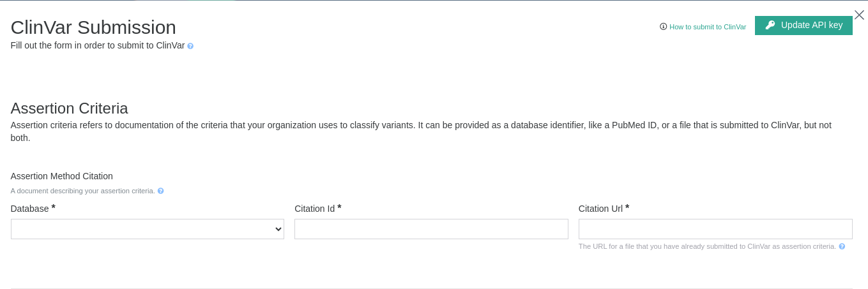Image resolution: width=868 pixels, height=289 pixels.
Task: Click the ClinVar Submission title heading
Action: pos(93,27)
